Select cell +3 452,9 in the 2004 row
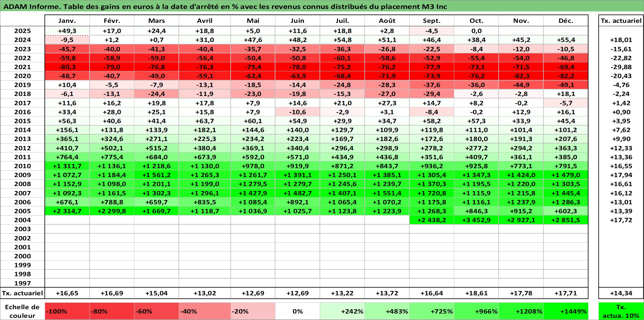Screen dimensions: 644x320 [476, 220]
